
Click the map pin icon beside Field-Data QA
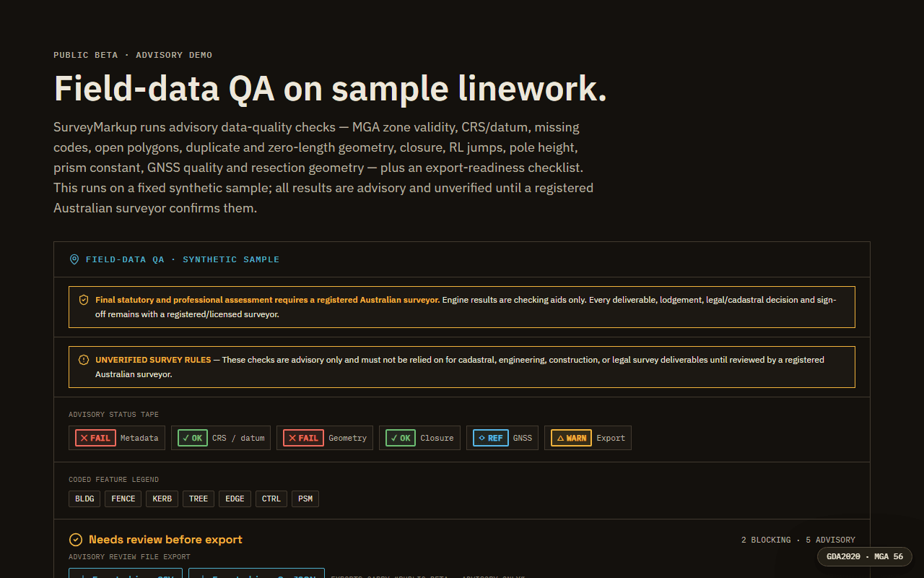(74, 259)
